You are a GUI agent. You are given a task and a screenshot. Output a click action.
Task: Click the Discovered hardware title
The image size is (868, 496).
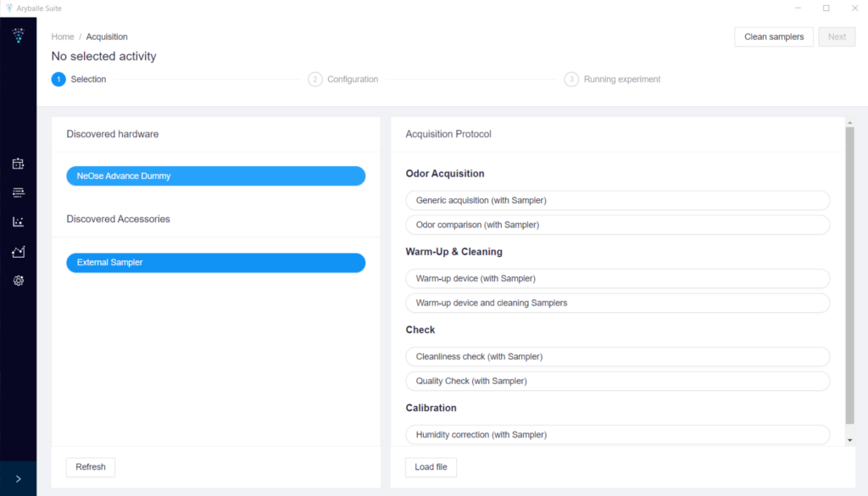113,134
